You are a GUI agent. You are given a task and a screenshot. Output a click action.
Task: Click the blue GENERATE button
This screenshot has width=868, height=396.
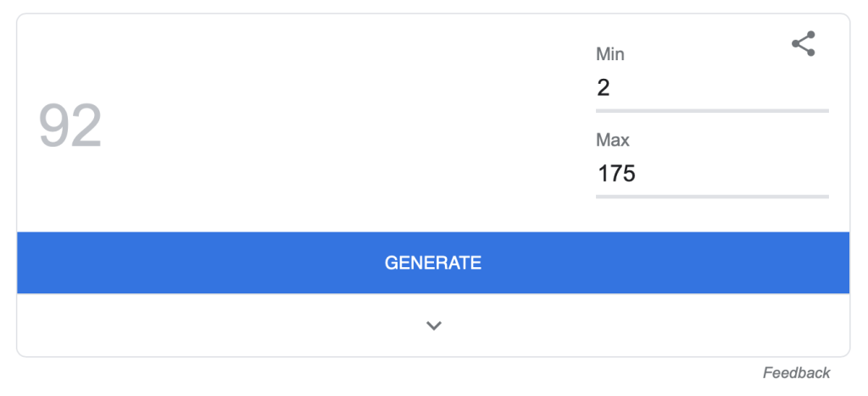433,263
